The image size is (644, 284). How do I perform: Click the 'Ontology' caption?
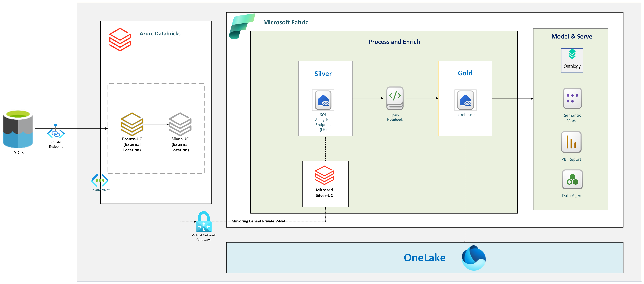(572, 66)
